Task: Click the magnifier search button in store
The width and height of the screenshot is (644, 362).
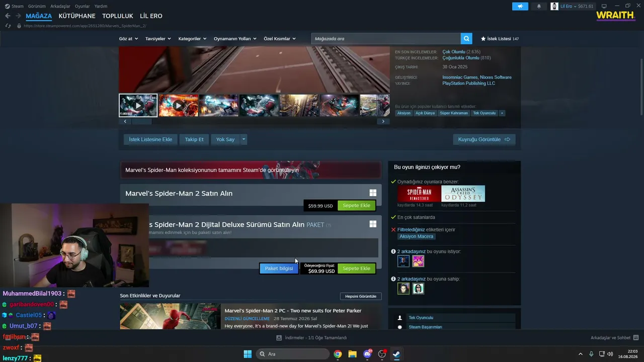Action: coord(467,39)
